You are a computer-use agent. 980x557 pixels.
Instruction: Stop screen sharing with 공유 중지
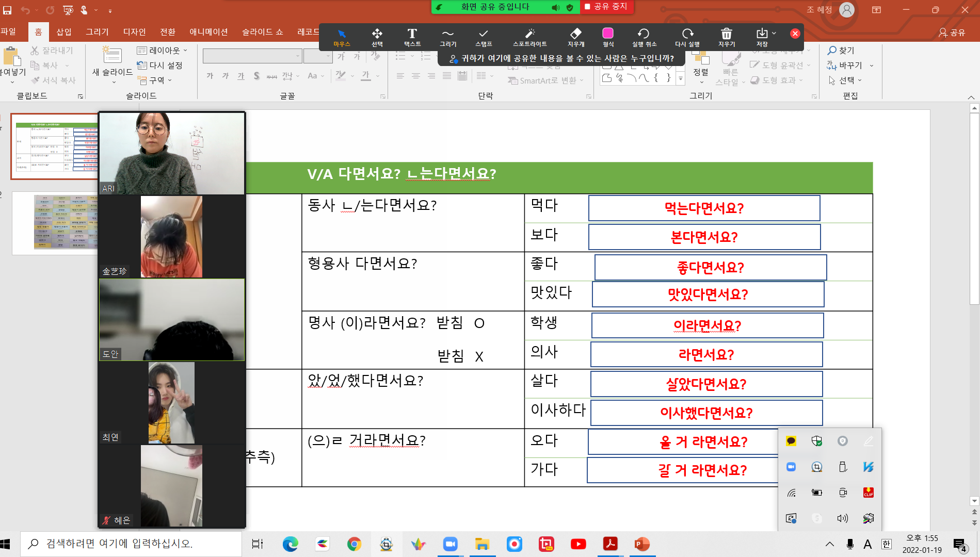pyautogui.click(x=606, y=7)
